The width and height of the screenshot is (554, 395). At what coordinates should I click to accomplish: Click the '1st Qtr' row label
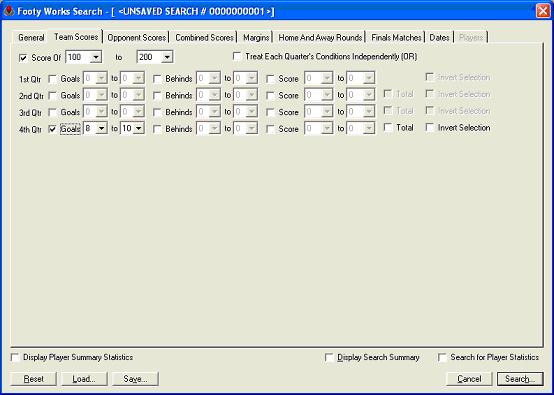[30, 79]
